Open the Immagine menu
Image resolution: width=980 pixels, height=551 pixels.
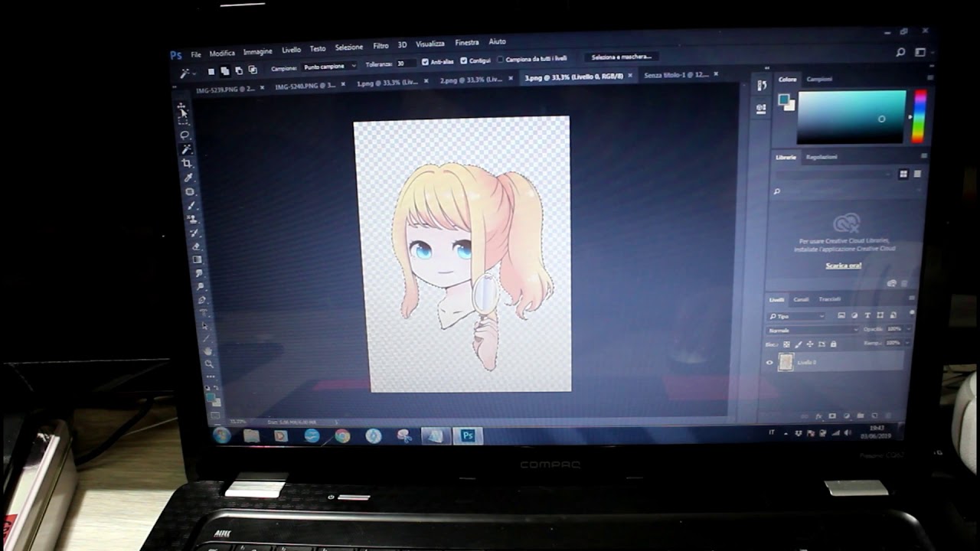point(257,52)
